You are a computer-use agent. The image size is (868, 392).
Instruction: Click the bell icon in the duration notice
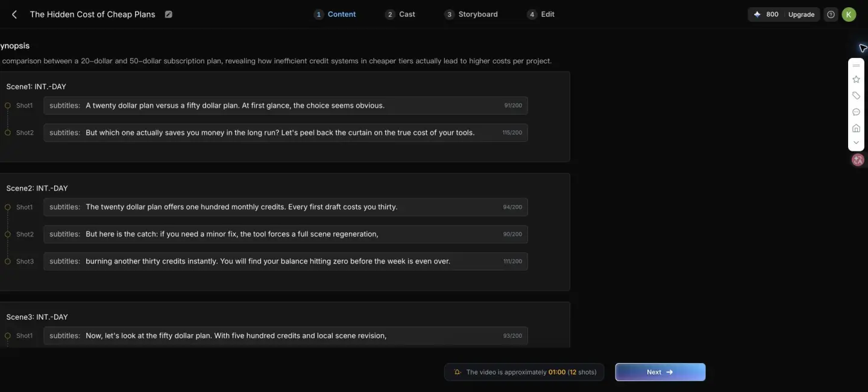click(x=458, y=372)
